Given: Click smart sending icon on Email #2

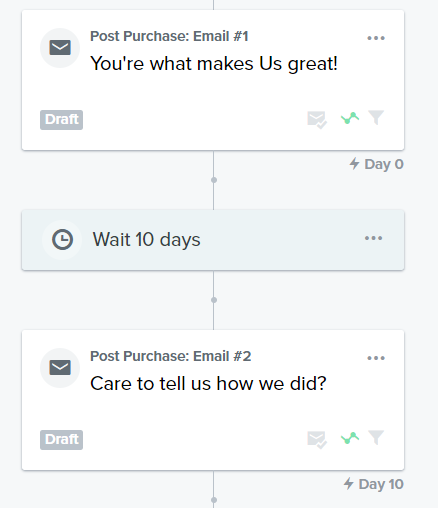Looking at the screenshot, I should point(317,440).
